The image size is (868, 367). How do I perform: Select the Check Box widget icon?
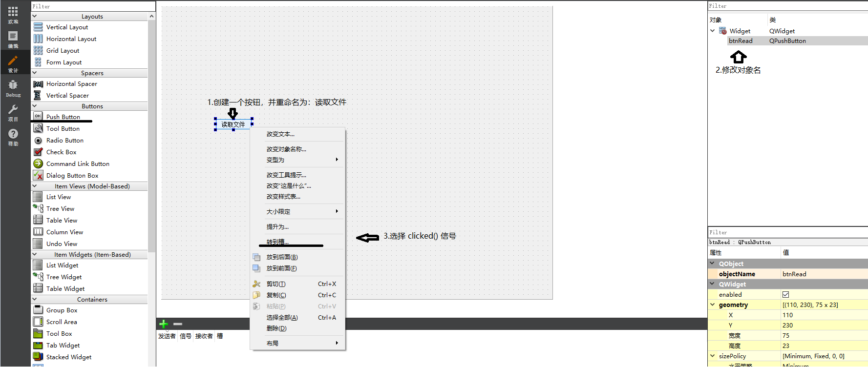38,152
